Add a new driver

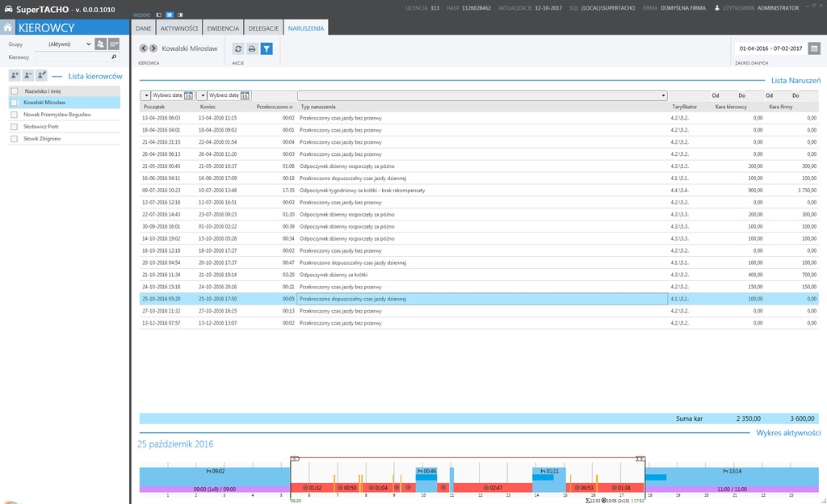click(15, 75)
